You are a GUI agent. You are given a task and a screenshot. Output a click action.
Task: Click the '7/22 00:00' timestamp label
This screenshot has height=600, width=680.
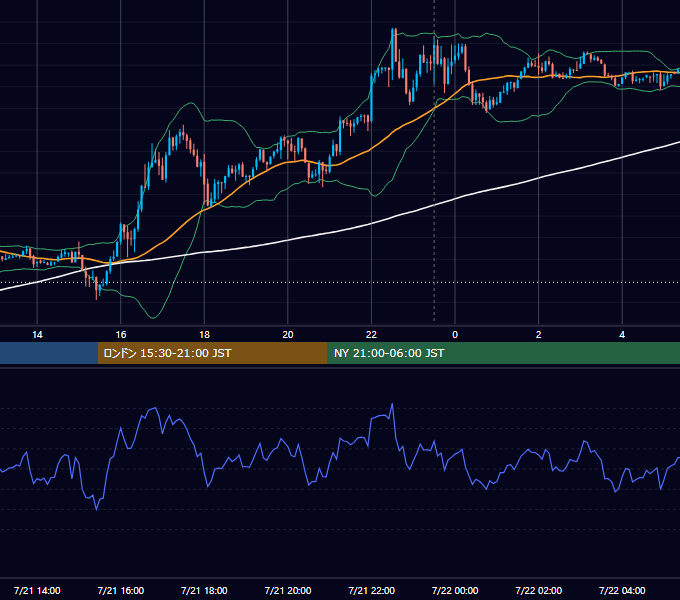(x=455, y=590)
